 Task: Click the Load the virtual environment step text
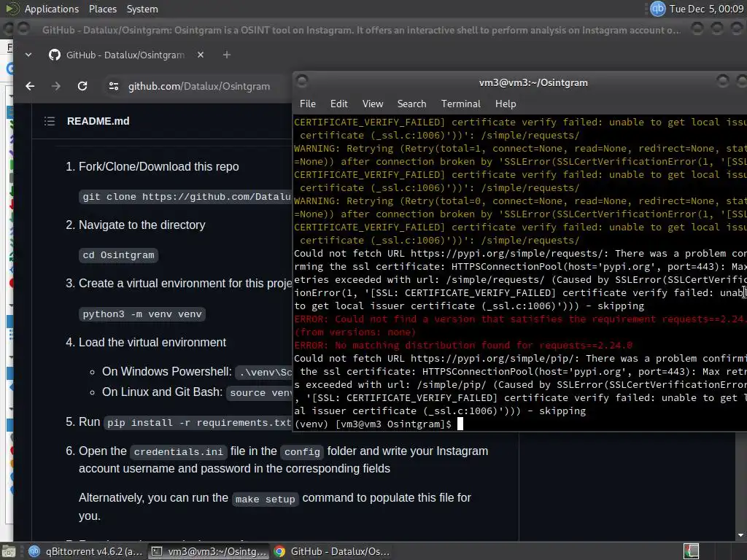coord(152,343)
